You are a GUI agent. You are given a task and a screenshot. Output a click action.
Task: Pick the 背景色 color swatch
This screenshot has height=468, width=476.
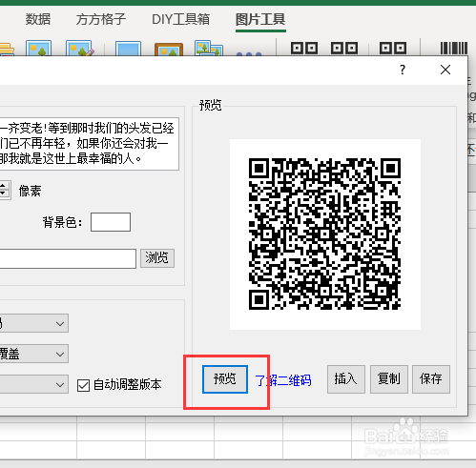coord(111,222)
